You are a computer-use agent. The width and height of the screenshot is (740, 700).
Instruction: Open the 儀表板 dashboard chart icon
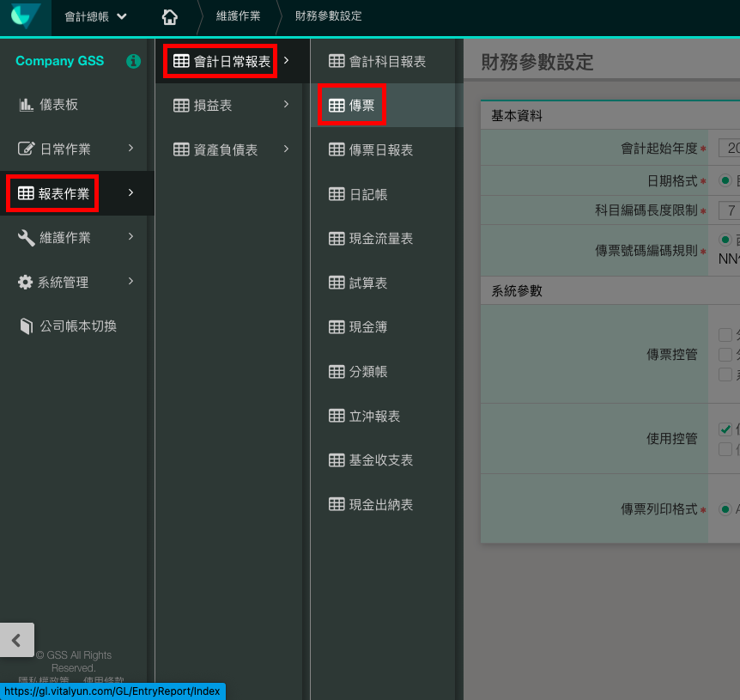coord(26,105)
